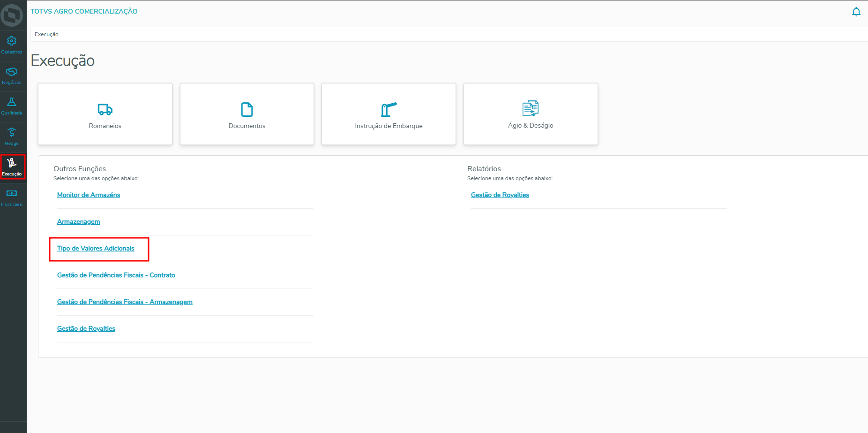Open the Documentos card label
Screen dimensions: 868x433
247,126
